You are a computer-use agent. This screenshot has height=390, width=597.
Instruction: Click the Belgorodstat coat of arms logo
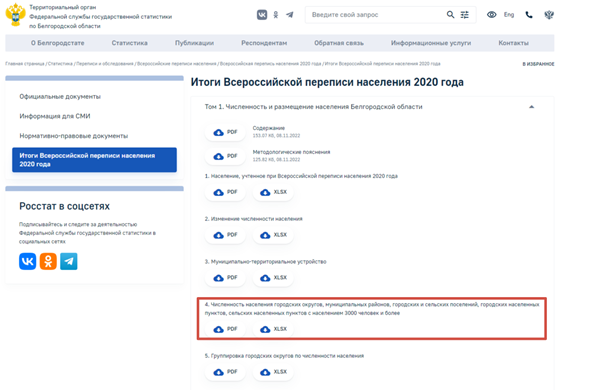pyautogui.click(x=15, y=14)
